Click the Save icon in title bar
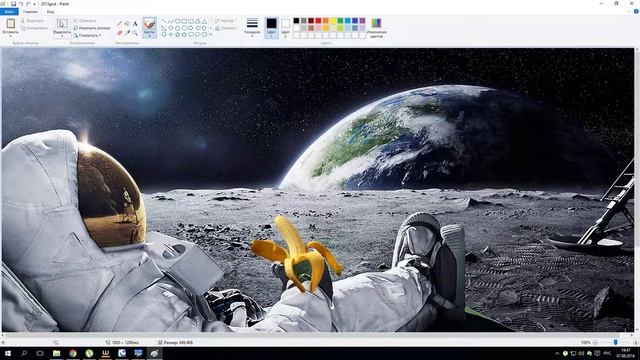 13,4
